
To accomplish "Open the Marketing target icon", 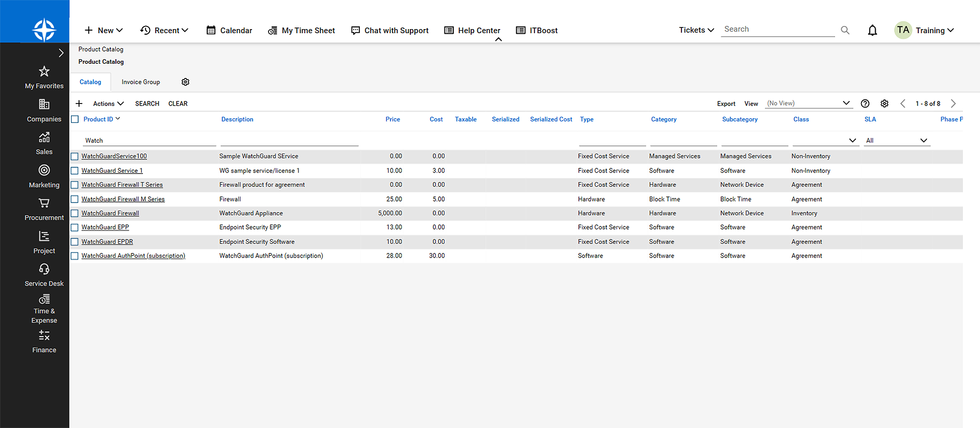I will [44, 170].
